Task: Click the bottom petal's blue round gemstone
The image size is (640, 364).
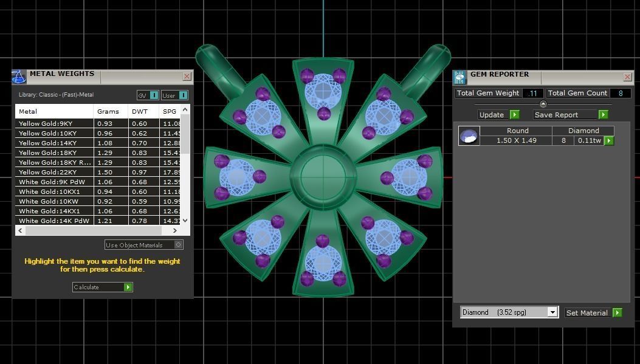Action: click(323, 263)
